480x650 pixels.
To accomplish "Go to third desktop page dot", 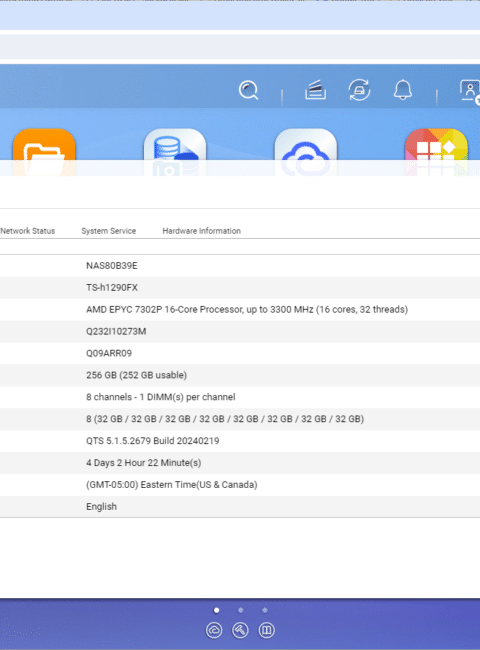I will 264,610.
